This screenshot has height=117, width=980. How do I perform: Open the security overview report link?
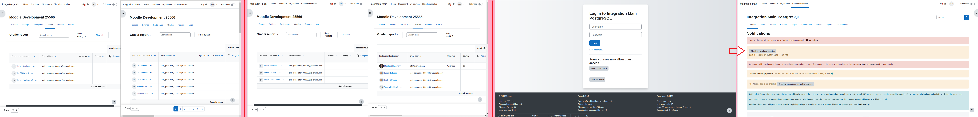pos(867,64)
